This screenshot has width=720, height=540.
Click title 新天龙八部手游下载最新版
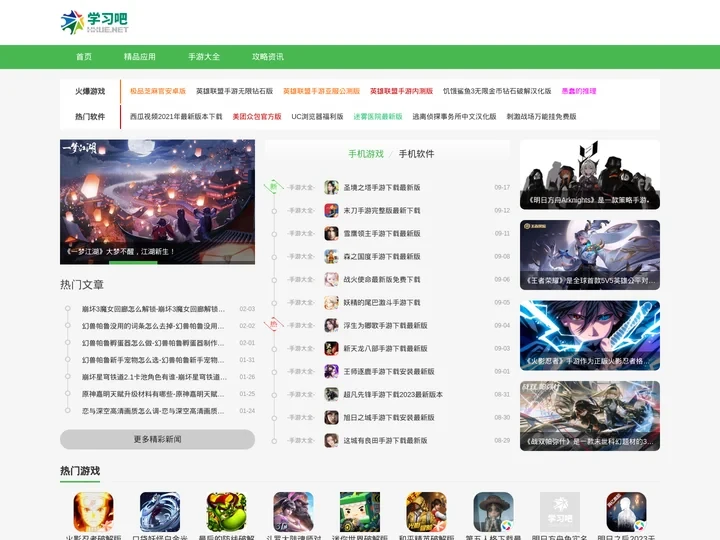click(x=386, y=349)
